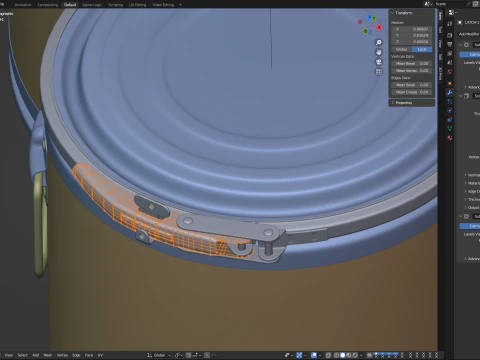Open the Select menu in viewport header
Screen dimensions: 480x360
tap(22, 355)
